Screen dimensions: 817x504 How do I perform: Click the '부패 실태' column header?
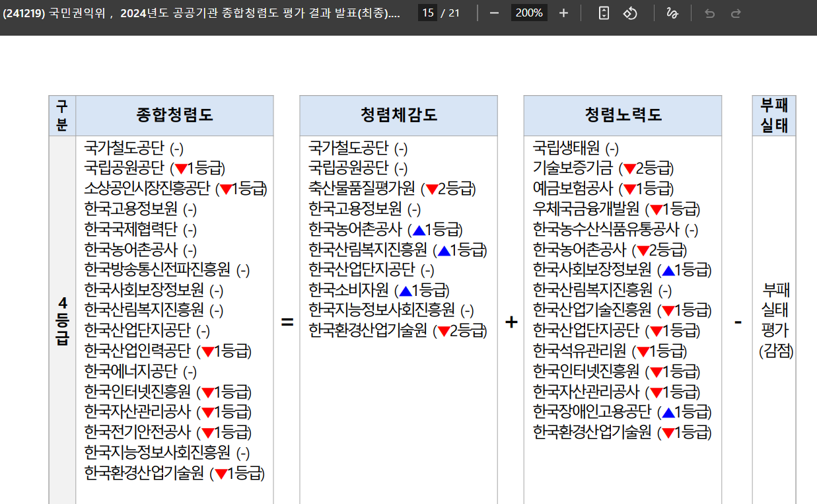[x=774, y=116]
